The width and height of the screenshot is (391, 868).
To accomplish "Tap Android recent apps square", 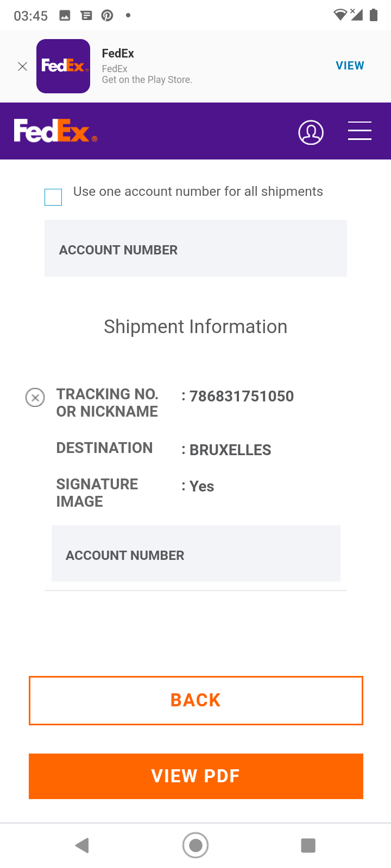I will (x=308, y=845).
